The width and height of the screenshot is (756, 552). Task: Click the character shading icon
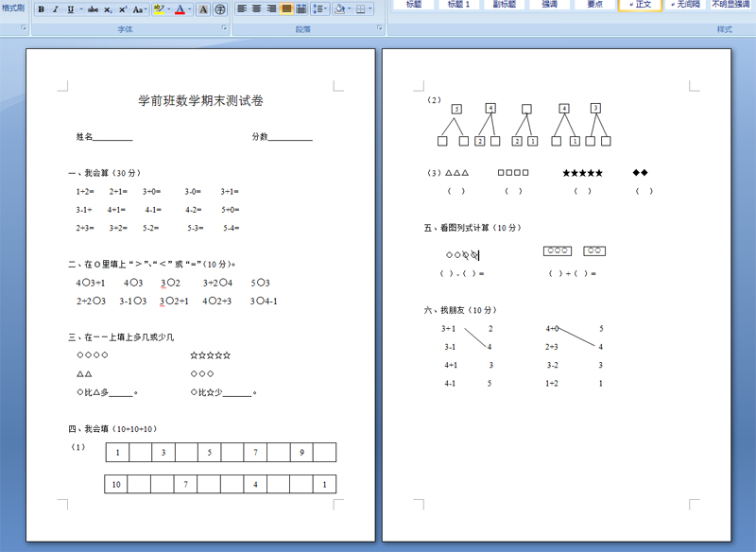(x=203, y=9)
